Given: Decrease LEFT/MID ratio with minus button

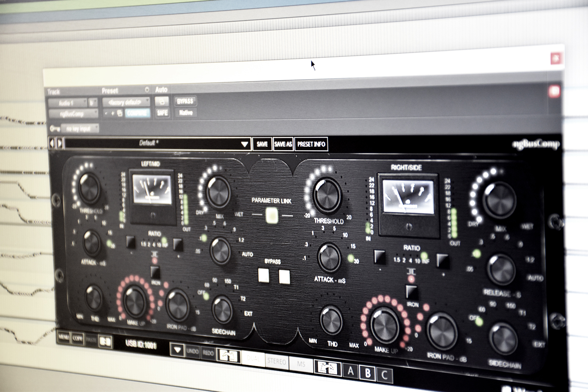Looking at the screenshot, I should [131, 242].
